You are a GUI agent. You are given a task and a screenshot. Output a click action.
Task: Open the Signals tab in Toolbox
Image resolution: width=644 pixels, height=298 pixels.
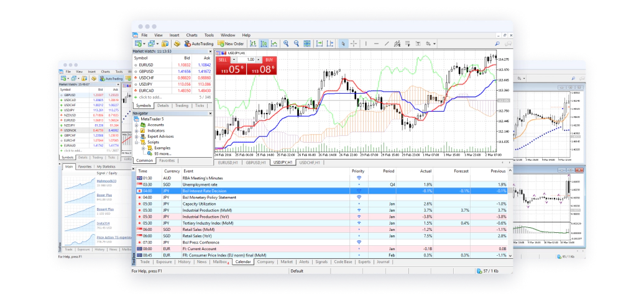click(x=321, y=262)
